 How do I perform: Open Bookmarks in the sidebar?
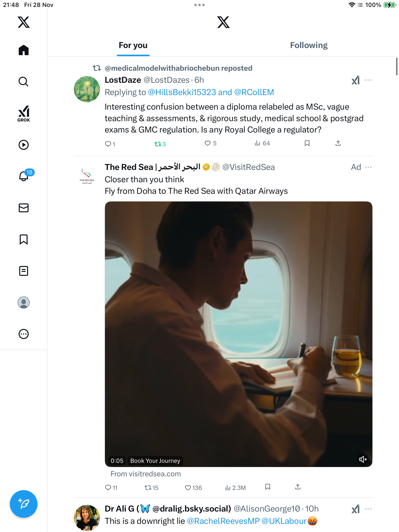pos(24,239)
